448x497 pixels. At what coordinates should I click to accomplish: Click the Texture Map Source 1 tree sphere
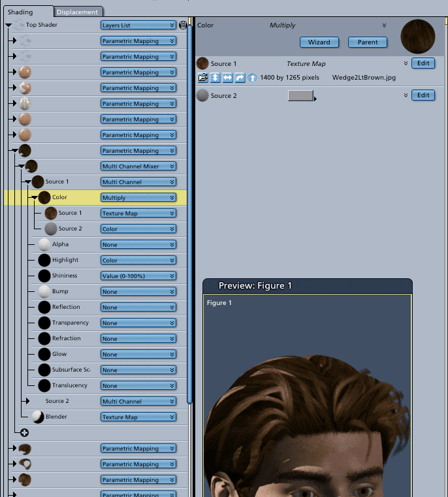[51, 213]
